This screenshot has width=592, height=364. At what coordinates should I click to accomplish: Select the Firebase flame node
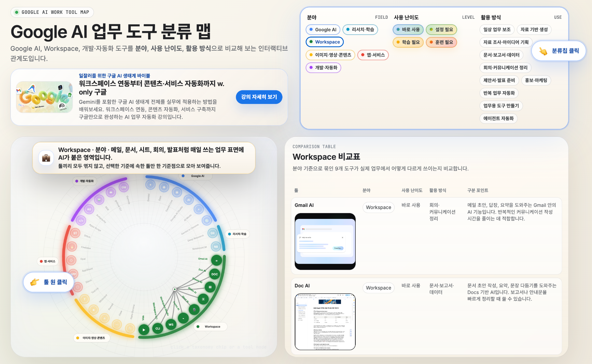[72, 247]
